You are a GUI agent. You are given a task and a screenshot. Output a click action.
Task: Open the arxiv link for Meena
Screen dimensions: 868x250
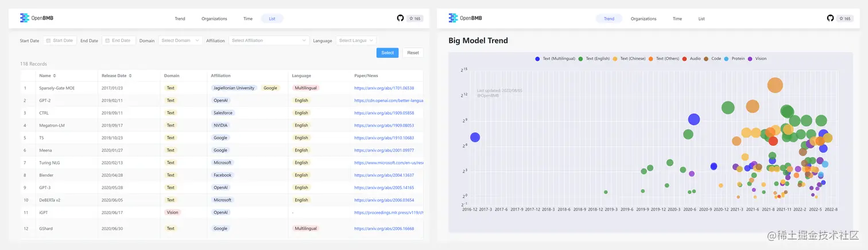point(384,150)
